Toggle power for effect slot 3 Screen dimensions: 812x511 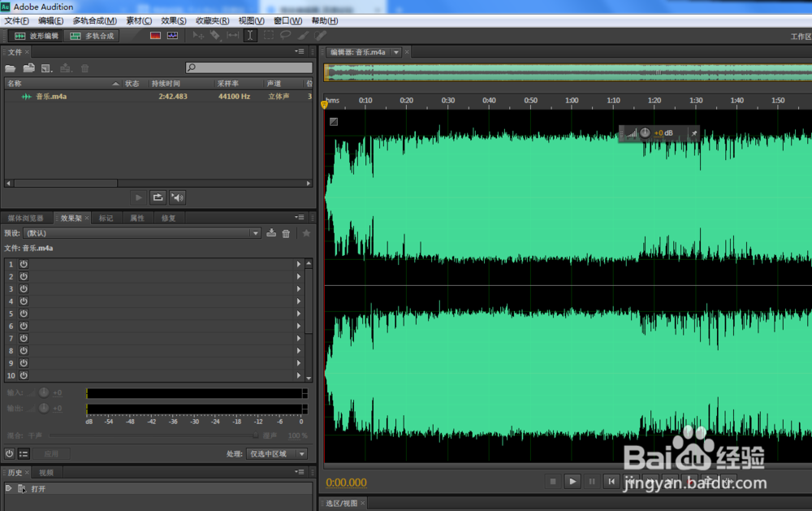coord(24,288)
